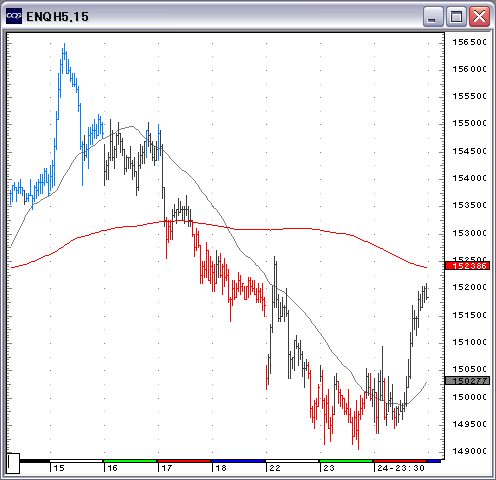Viewport: 496px width, 480px height.
Task: Click the green session bar above date 16
Action: [130, 461]
